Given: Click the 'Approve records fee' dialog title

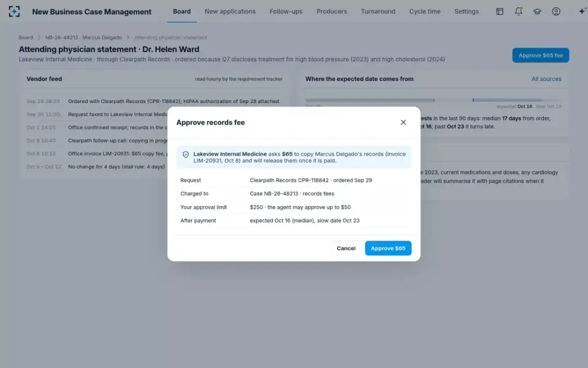Looking at the screenshot, I should click(211, 122).
